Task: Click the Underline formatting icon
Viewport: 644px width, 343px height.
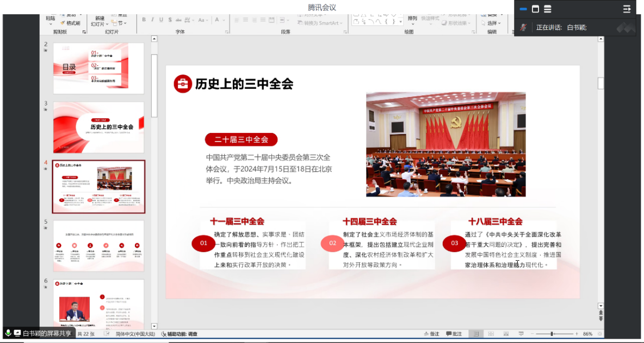Action: click(161, 20)
